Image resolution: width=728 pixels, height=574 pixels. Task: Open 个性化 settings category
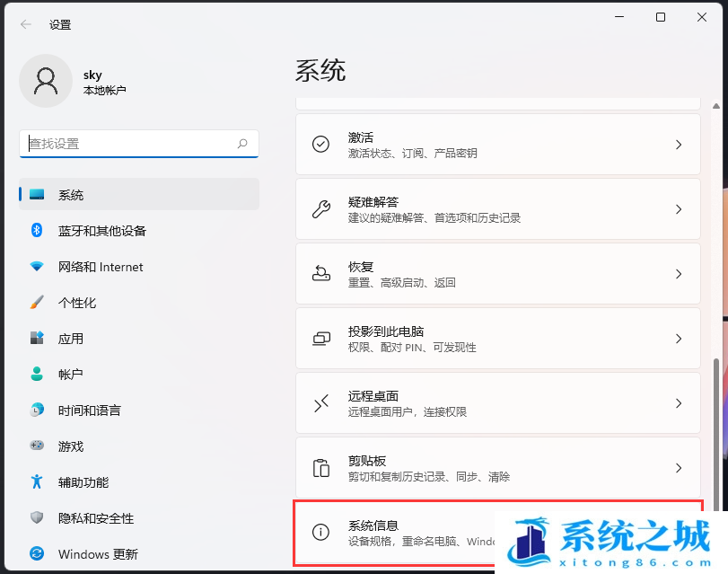(x=139, y=302)
